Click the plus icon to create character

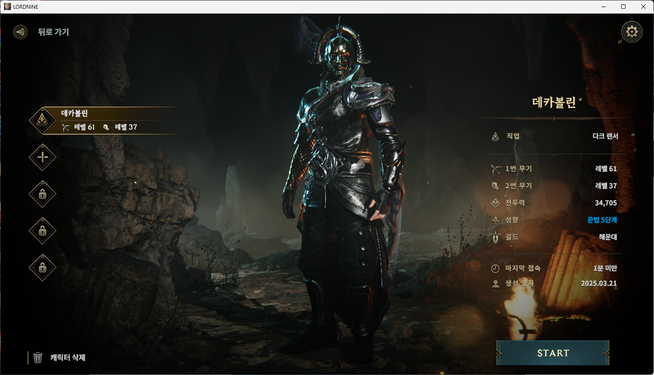(43, 157)
